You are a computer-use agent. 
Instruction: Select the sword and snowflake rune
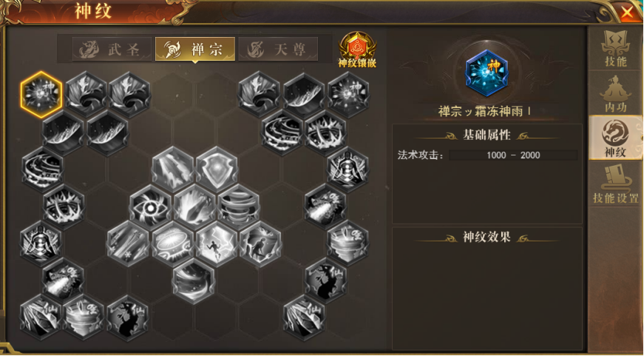(x=129, y=244)
